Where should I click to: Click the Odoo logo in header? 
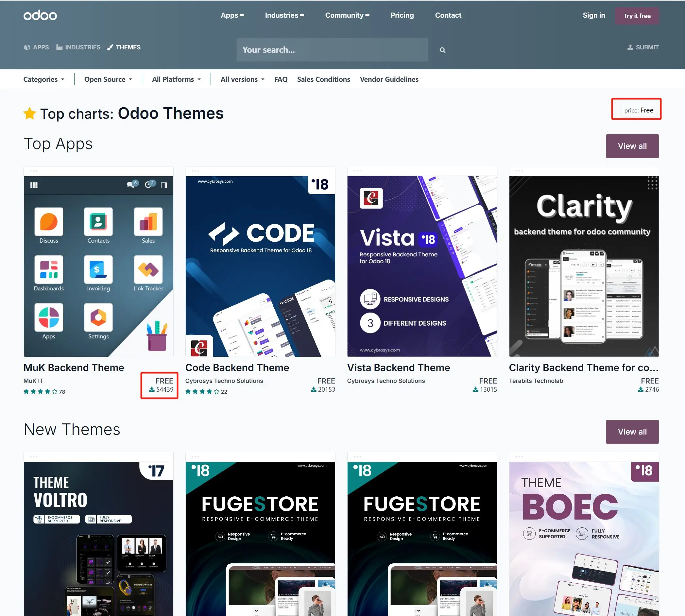tap(40, 15)
